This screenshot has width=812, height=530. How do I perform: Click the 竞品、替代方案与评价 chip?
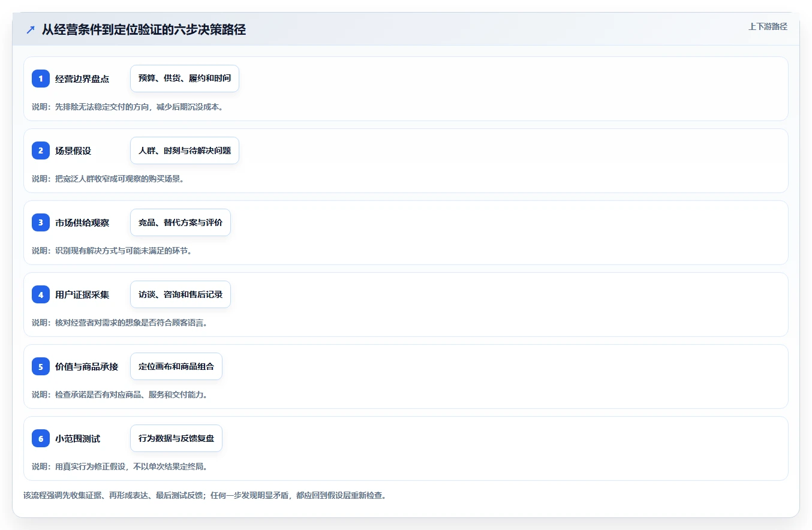181,222
